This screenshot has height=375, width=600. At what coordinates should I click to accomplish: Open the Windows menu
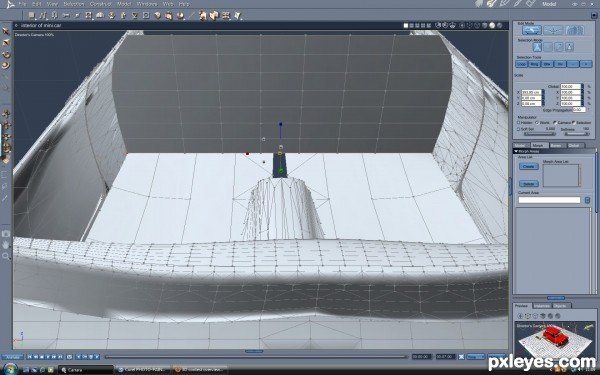point(147,4)
